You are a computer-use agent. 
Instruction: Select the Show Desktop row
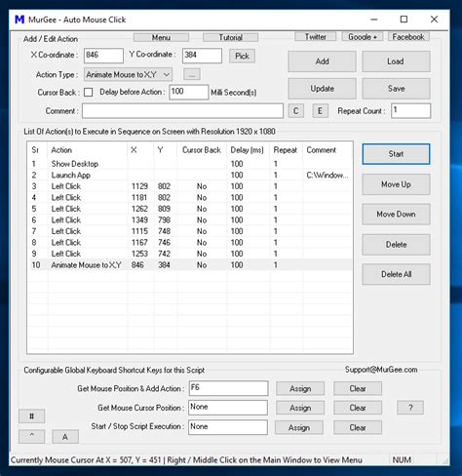tap(190, 164)
